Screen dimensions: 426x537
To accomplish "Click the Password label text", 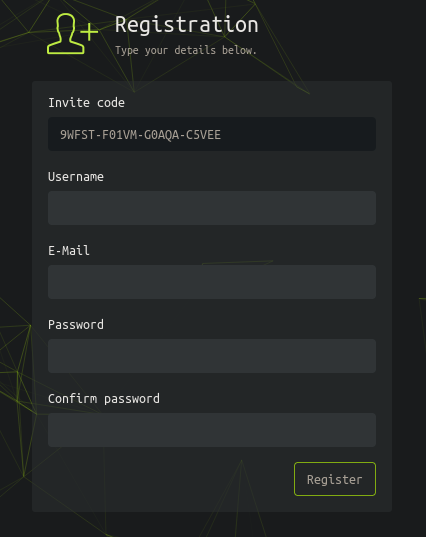I will coord(76,325).
